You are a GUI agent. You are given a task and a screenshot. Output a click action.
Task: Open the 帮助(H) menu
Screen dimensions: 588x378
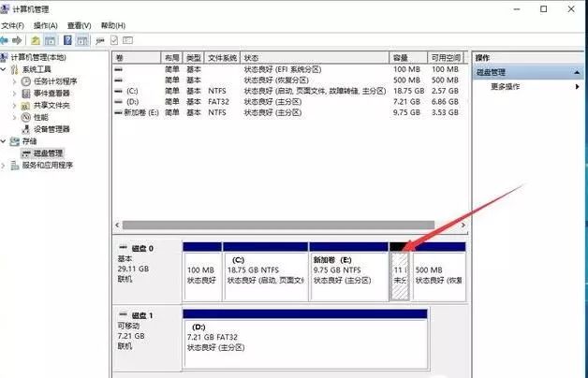click(x=113, y=25)
